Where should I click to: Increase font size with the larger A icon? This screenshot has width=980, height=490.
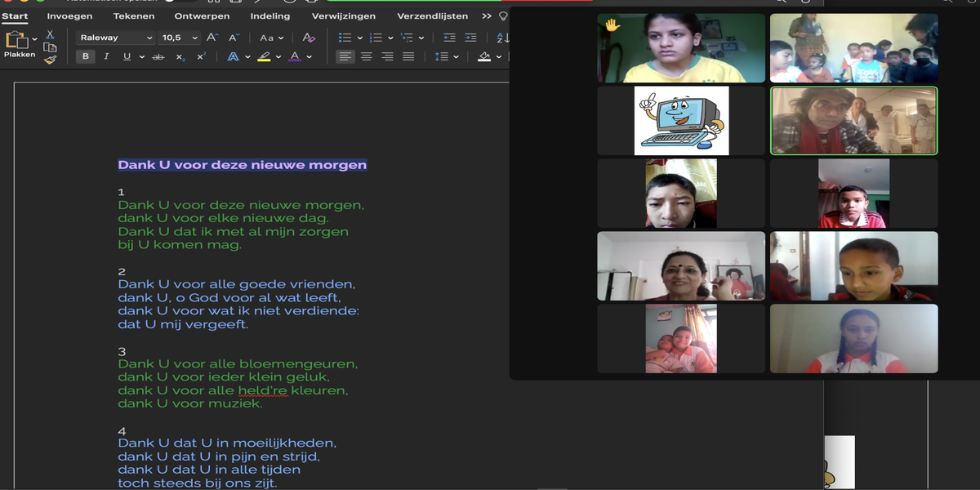pos(212,38)
